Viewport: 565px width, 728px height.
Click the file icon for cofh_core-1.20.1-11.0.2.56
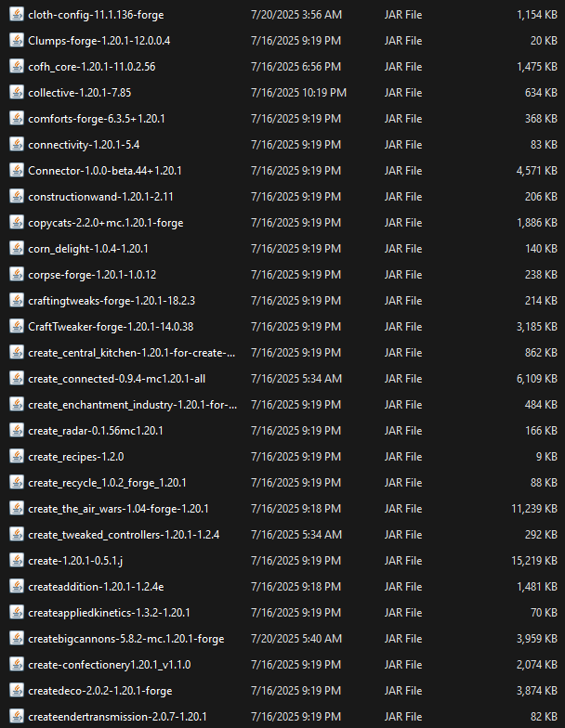[x=17, y=67]
